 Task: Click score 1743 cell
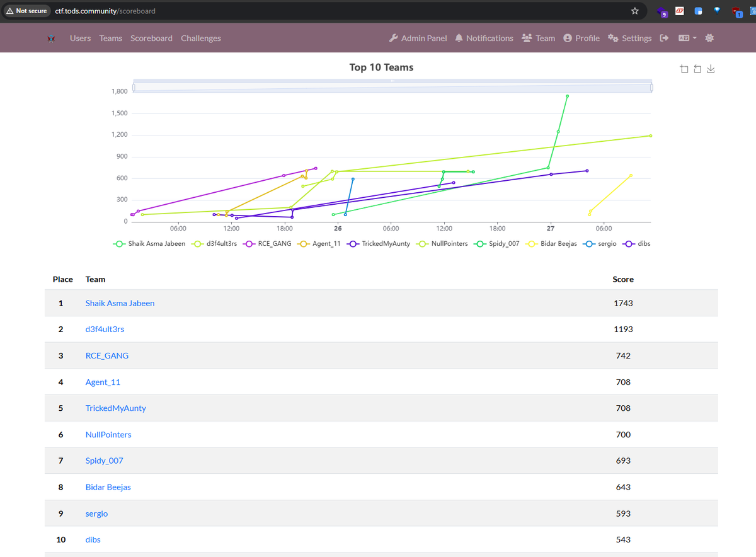point(623,303)
